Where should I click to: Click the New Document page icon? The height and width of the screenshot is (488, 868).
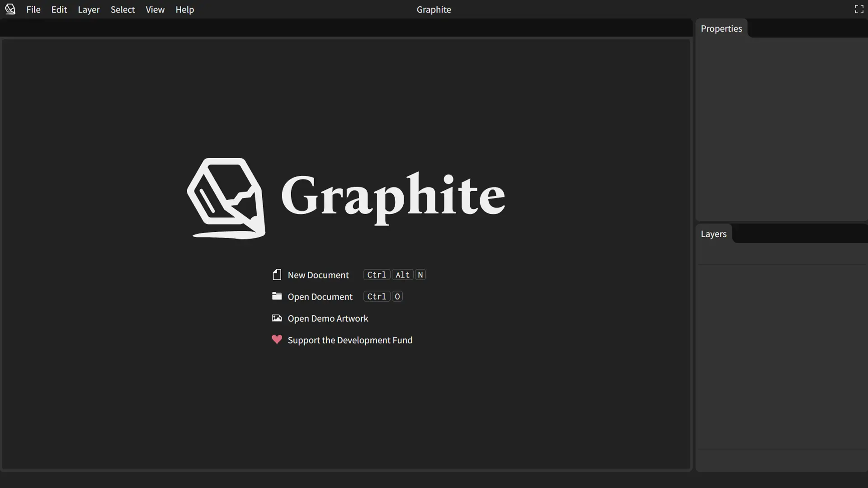pos(277,275)
